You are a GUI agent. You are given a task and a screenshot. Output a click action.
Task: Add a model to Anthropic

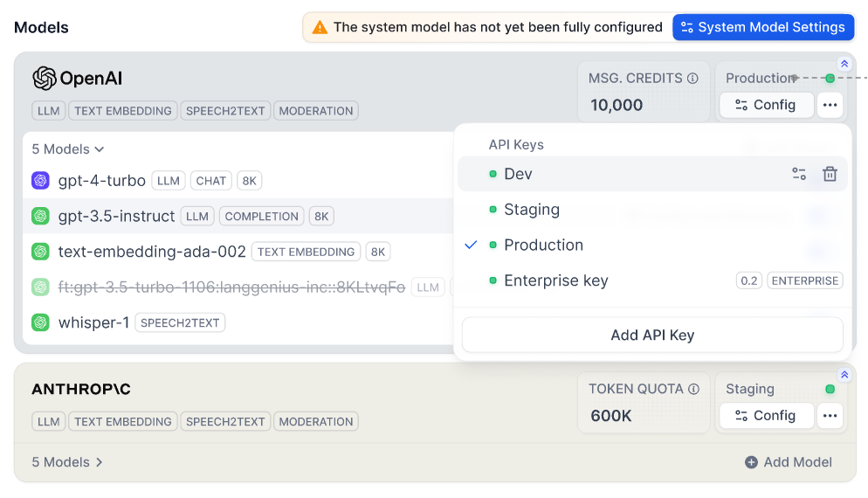coord(788,462)
